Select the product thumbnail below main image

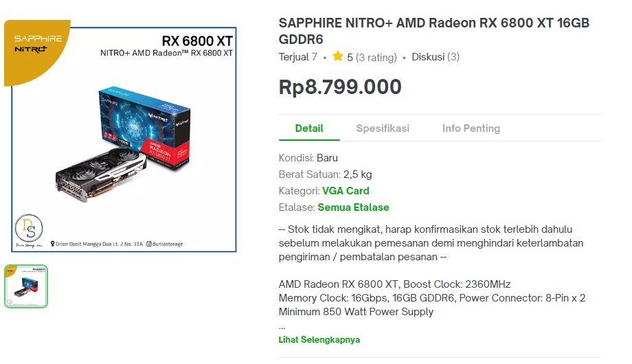pyautogui.click(x=26, y=286)
